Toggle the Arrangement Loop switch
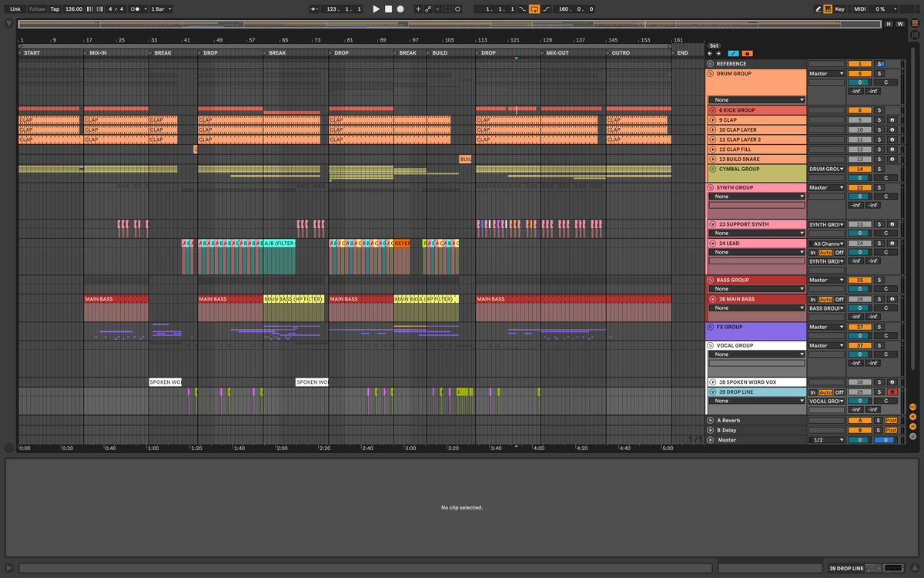 (x=534, y=9)
